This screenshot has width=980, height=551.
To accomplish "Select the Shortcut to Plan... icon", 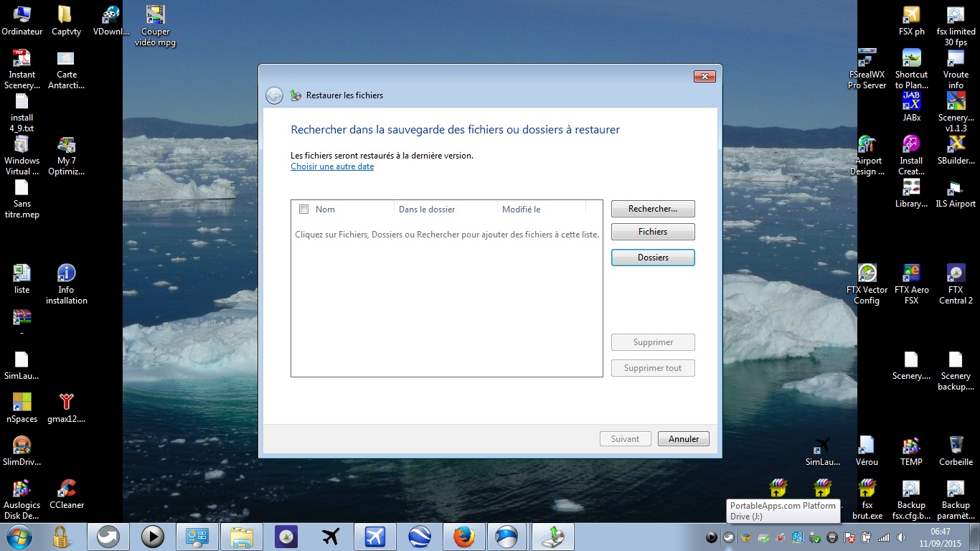I will (x=911, y=69).
